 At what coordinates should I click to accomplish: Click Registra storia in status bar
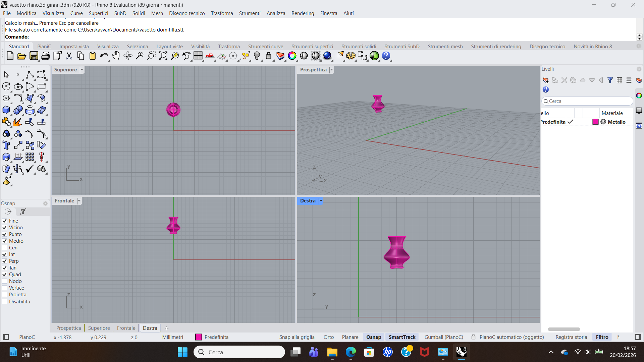point(571,337)
